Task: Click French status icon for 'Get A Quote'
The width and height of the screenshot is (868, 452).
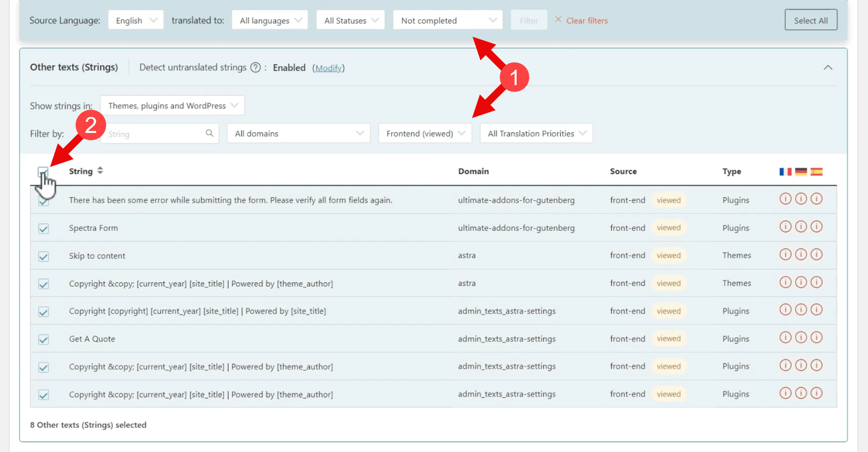Action: 785,337
